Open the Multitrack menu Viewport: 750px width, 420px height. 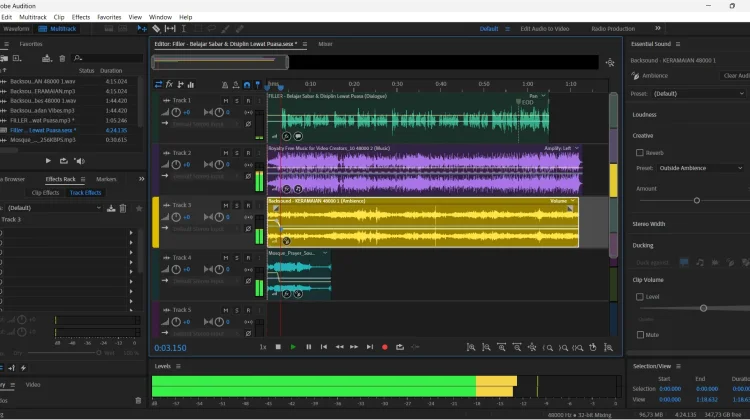coord(33,17)
